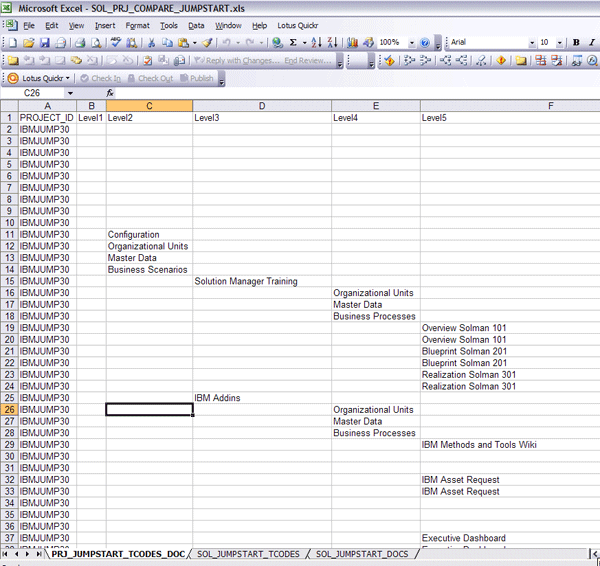Open the Lotus Quickr toolbar dropdown
The width and height of the screenshot is (600, 566).
(x=69, y=78)
